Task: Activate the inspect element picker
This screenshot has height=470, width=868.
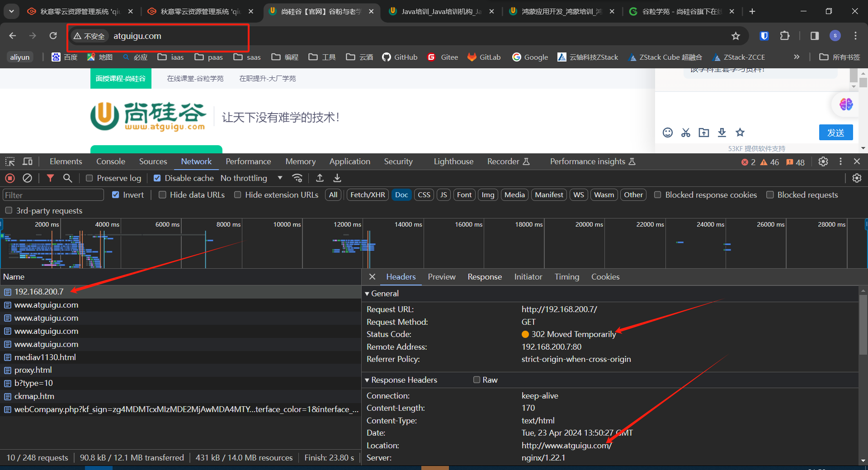Action: click(x=10, y=161)
